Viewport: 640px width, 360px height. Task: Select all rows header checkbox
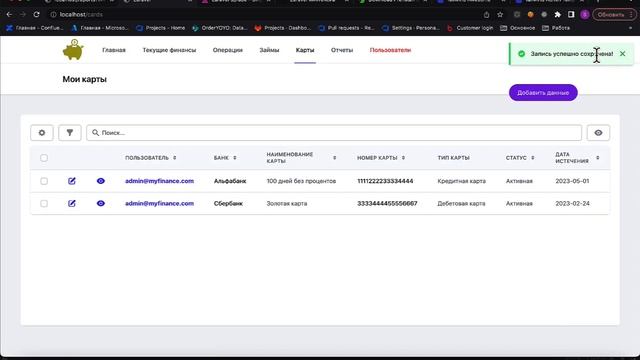coord(44,158)
